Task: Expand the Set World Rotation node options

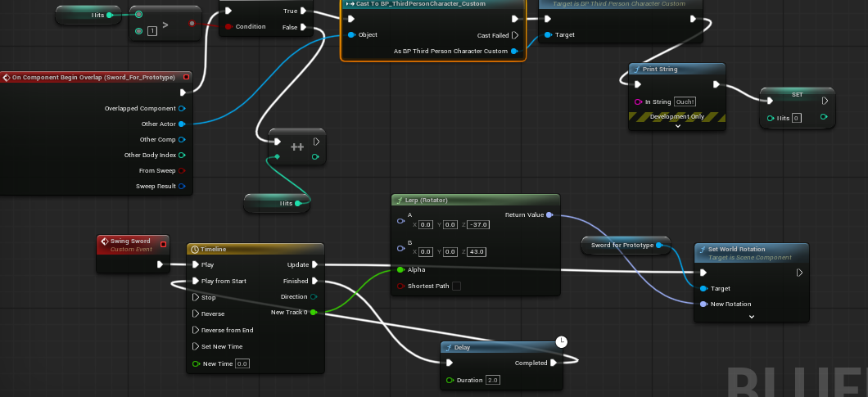Action: (751, 317)
